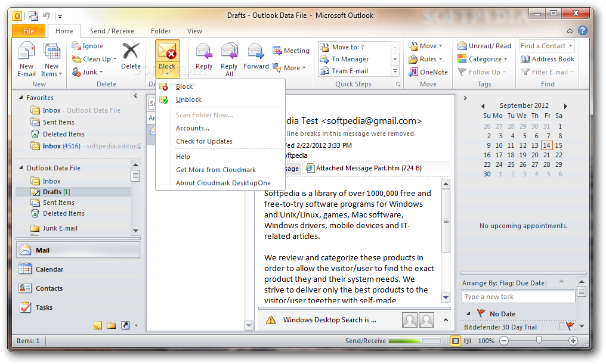Collapse the No Date task group
The width and height of the screenshot is (606, 364).
[468, 314]
